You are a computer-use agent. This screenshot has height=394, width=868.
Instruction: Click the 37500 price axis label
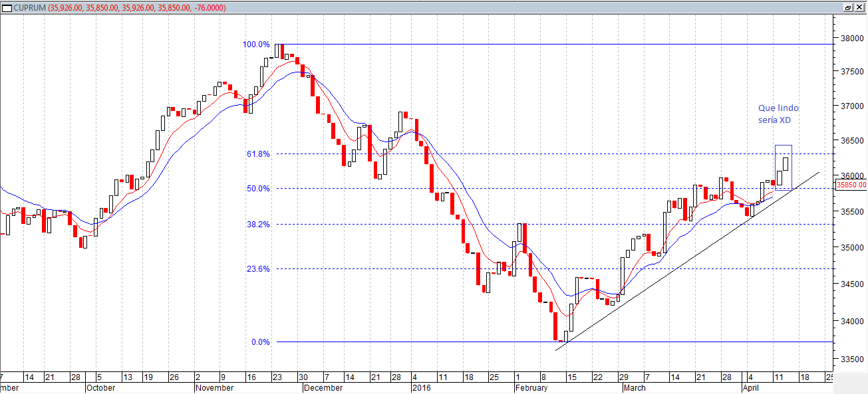click(852, 72)
